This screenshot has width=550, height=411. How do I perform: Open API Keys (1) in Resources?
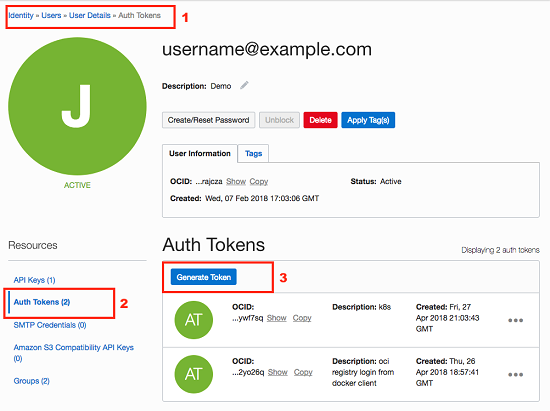[34, 280]
